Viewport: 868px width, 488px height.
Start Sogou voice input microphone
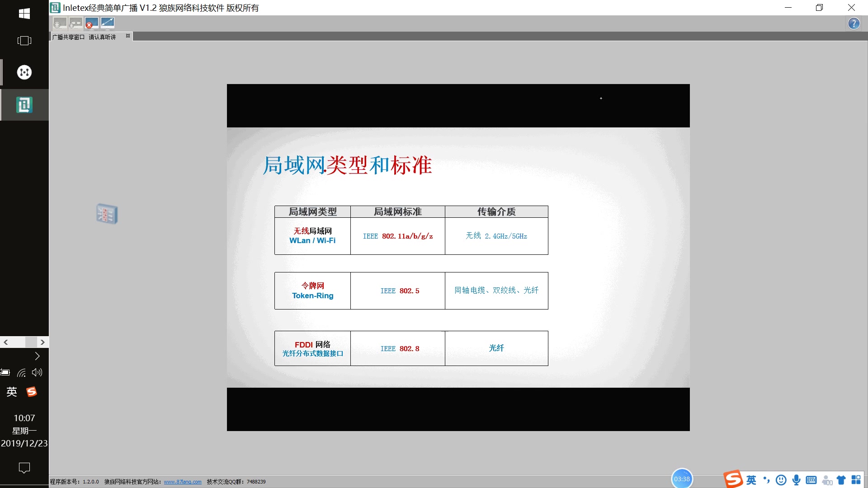click(797, 480)
